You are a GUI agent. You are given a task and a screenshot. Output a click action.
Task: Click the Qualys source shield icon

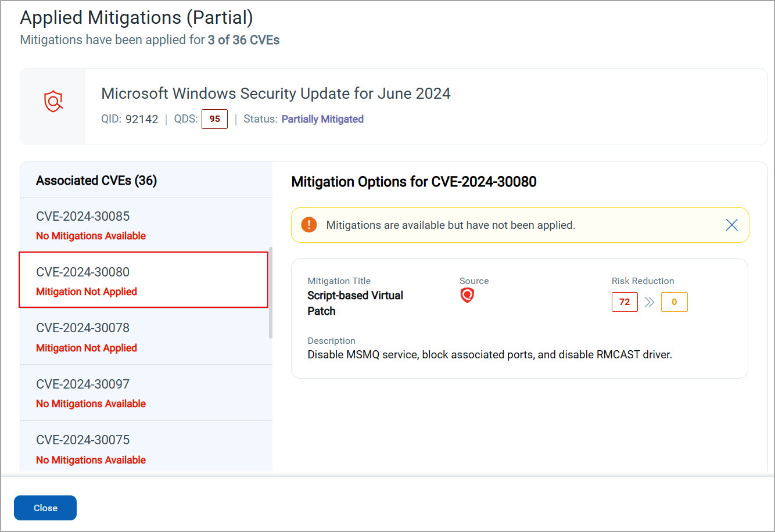[x=467, y=296]
